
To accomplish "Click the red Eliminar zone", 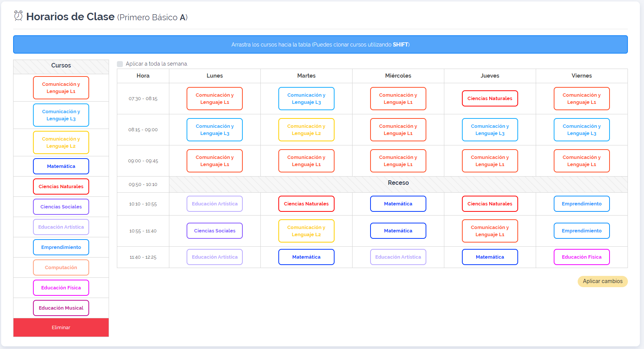I will click(61, 327).
